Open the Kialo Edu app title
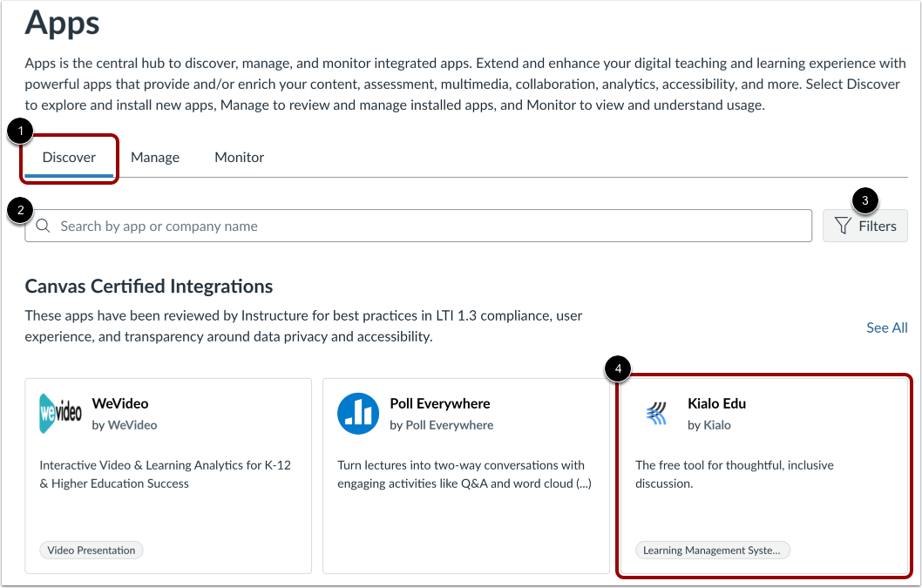The height and width of the screenshot is (588, 922). point(717,403)
